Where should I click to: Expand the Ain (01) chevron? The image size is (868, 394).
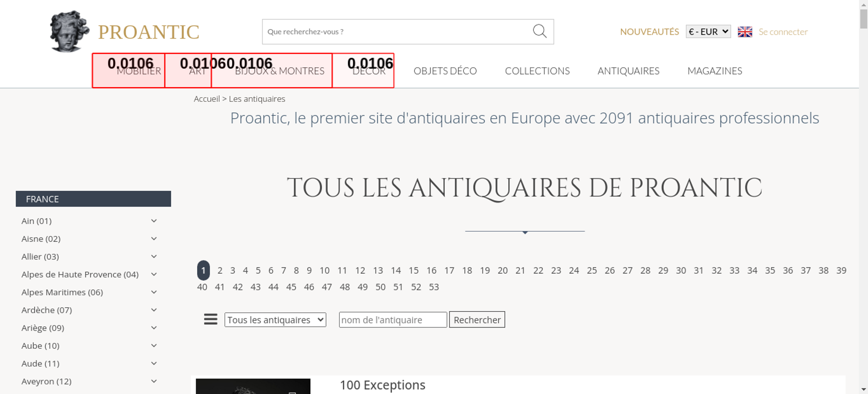(154, 221)
